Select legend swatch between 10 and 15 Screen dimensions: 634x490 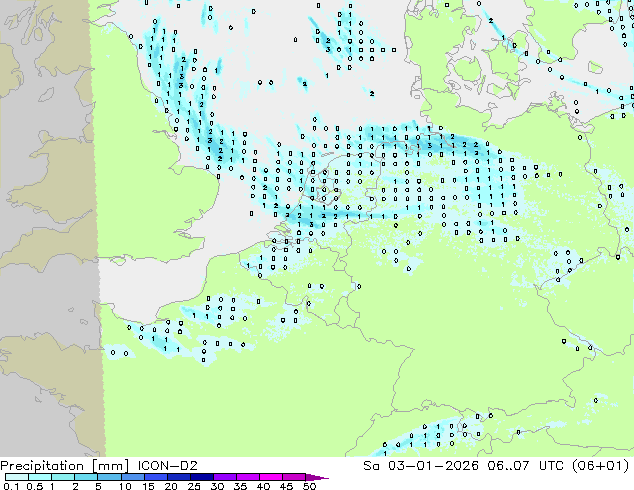[x=133, y=477]
